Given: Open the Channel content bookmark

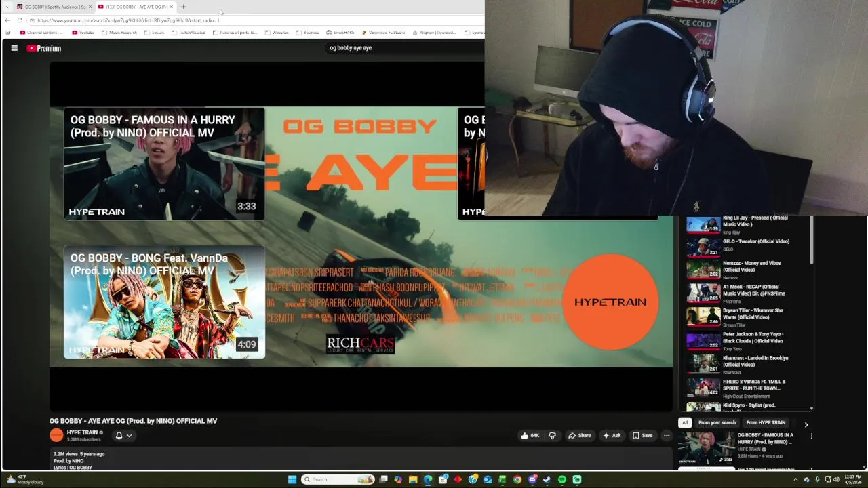Looking at the screenshot, I should click(41, 33).
